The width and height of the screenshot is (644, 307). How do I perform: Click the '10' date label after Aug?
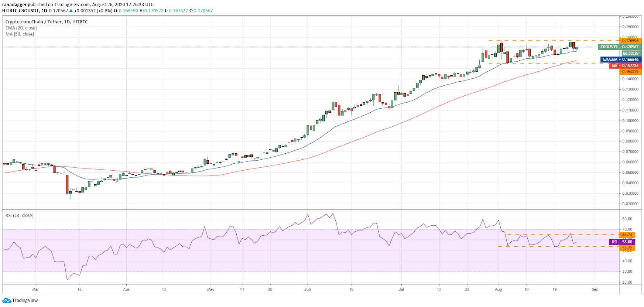[526, 290]
